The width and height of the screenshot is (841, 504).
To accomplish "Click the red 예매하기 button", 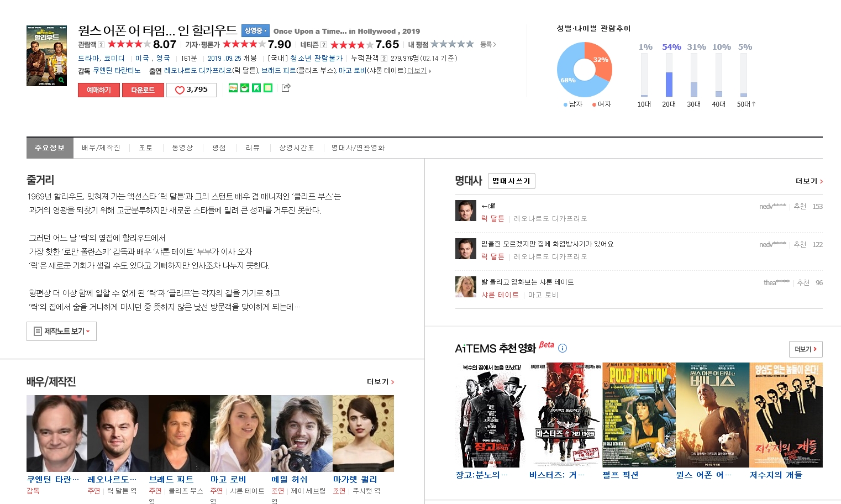I will coord(99,90).
